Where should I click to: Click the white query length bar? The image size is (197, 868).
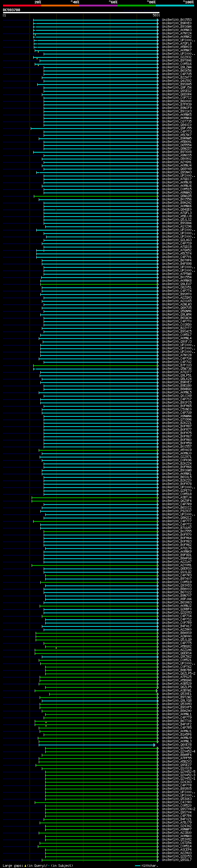(x=81, y=12)
